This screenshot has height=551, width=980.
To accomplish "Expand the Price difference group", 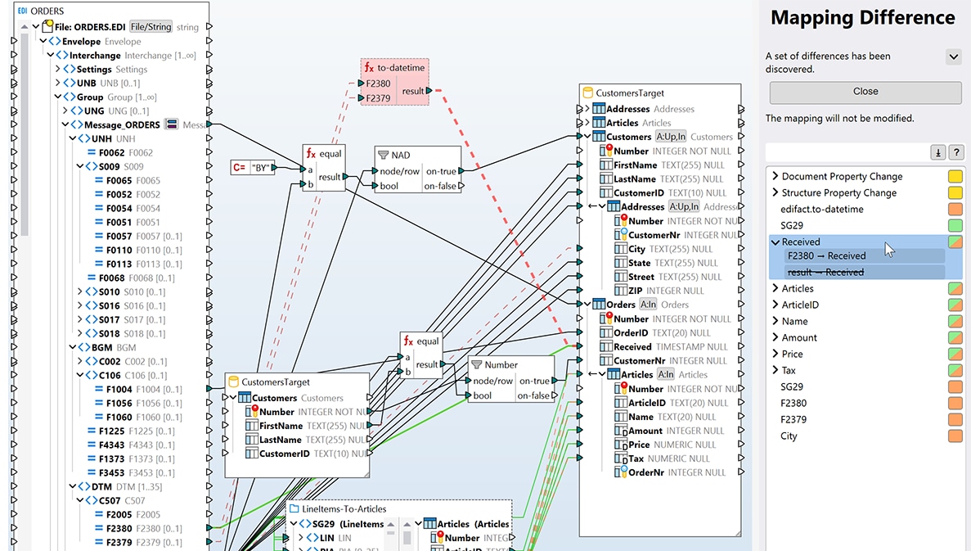I will 775,354.
